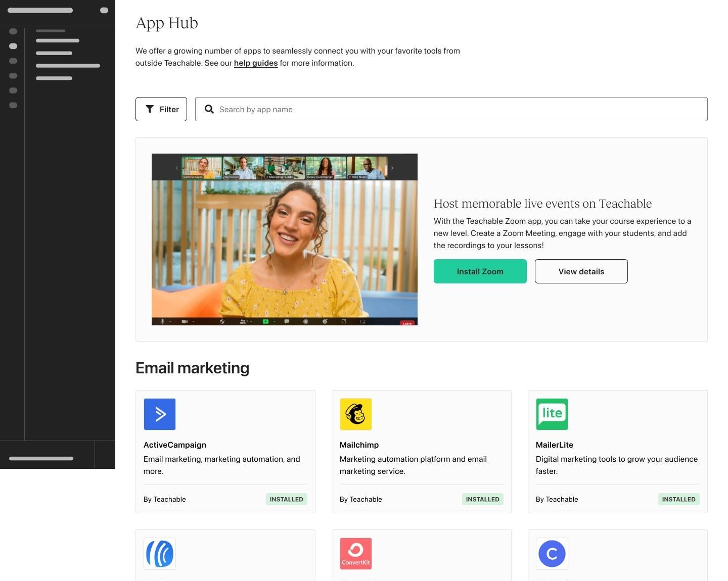Open the Filter options

[x=161, y=109]
